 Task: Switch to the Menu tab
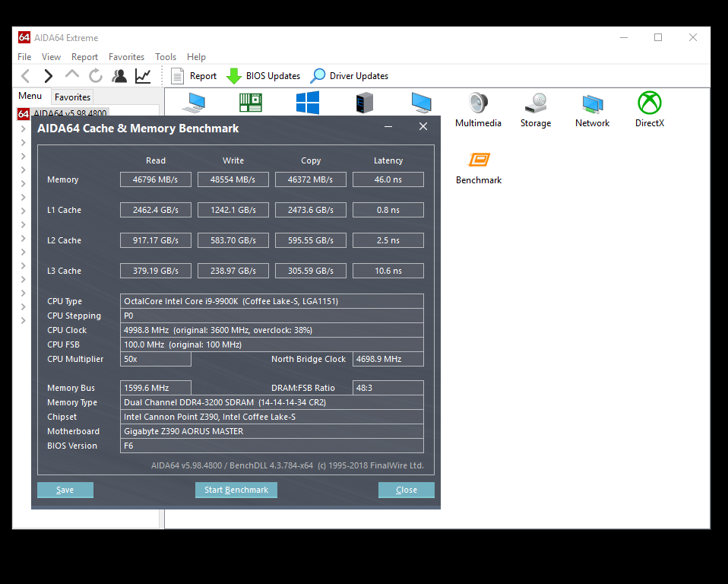click(30, 96)
